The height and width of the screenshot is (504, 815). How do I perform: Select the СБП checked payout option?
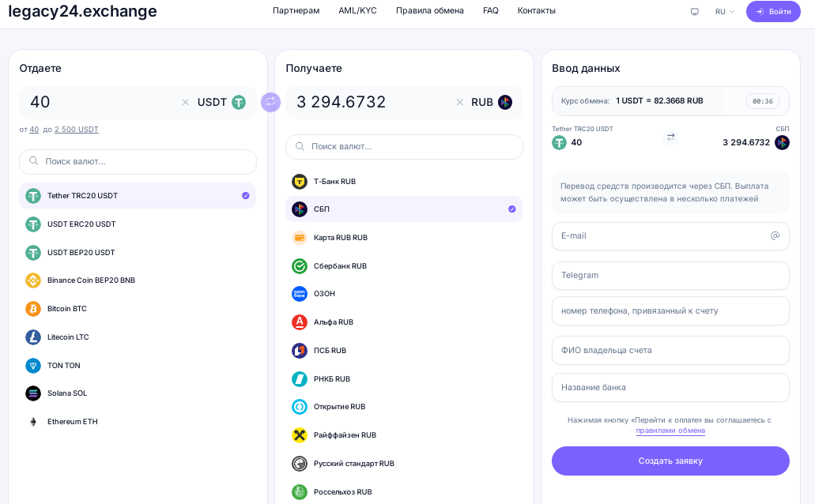click(404, 209)
